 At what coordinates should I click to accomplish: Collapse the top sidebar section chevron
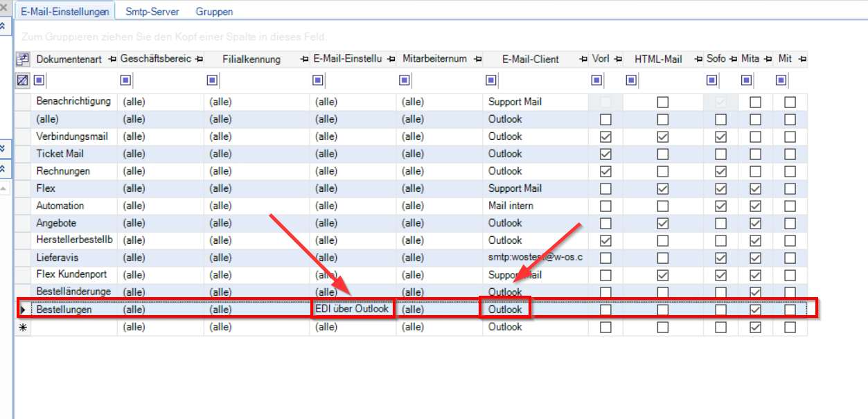coord(3,26)
